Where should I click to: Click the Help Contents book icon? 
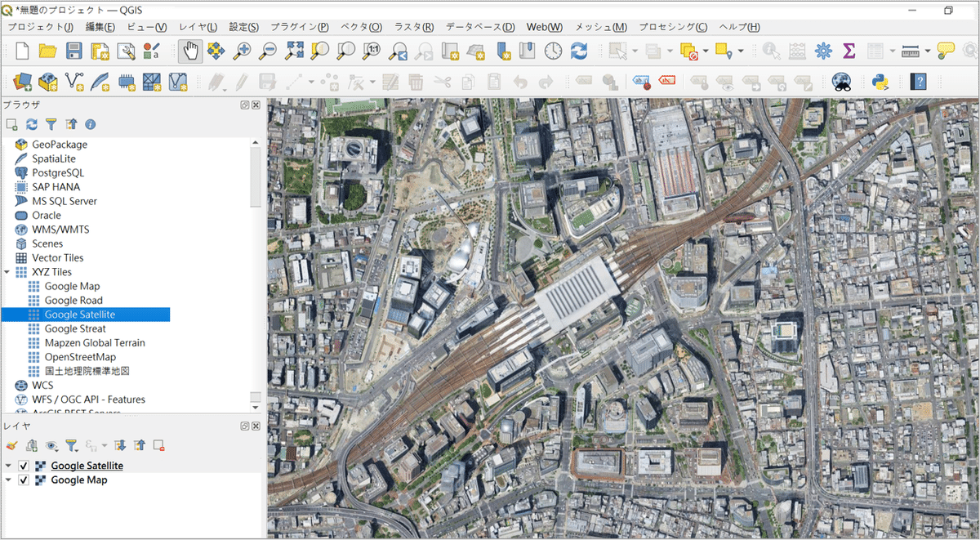920,81
